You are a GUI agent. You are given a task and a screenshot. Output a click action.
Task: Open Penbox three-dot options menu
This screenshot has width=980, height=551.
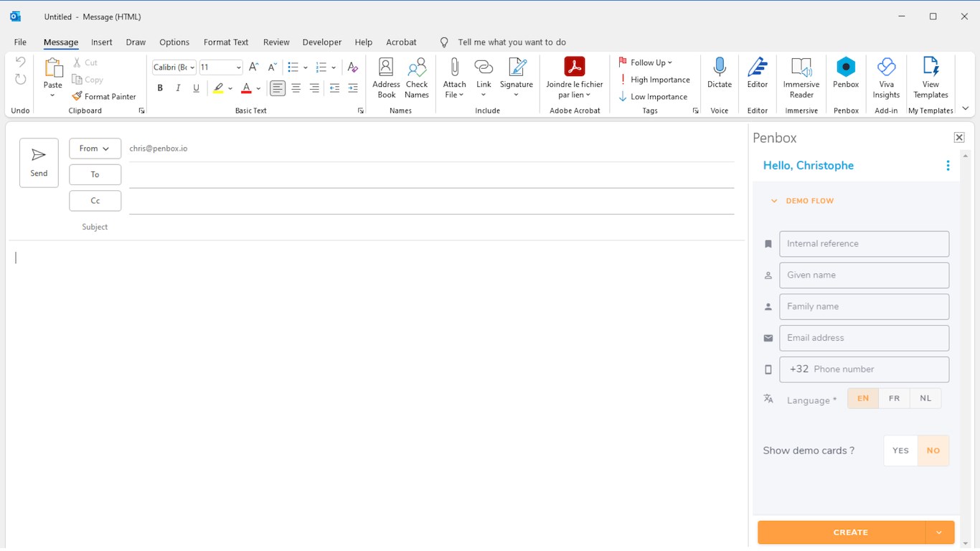pos(948,166)
